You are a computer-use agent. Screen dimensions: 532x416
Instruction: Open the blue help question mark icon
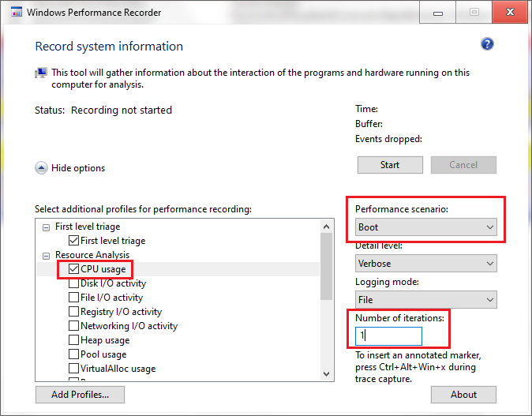487,43
